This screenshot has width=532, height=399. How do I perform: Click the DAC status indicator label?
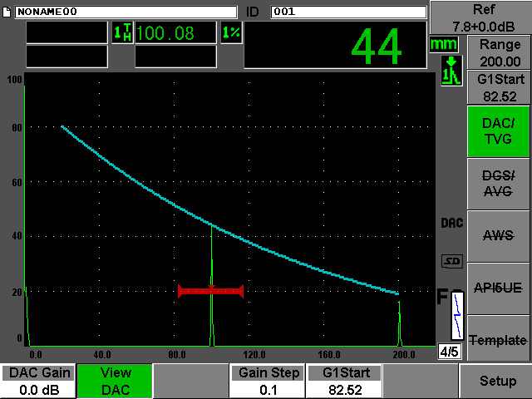click(451, 224)
